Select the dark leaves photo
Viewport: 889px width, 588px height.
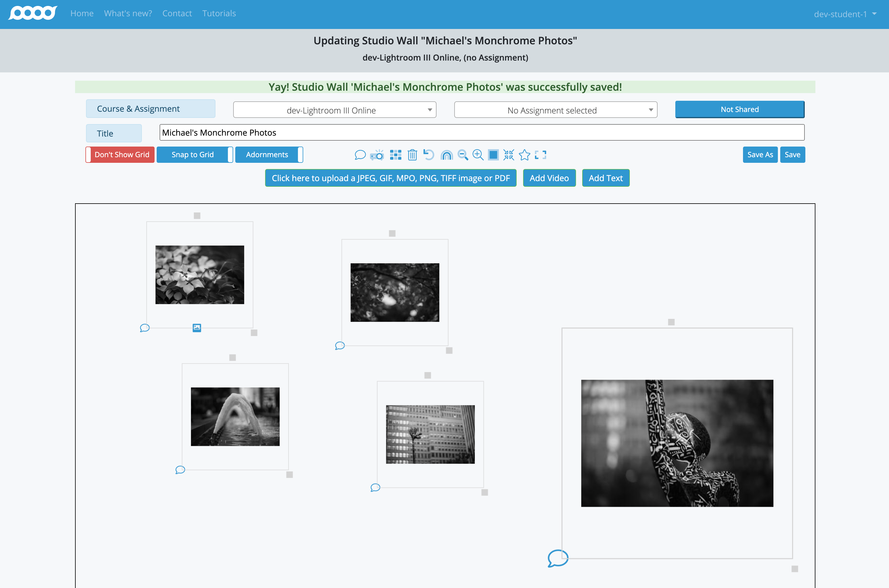395,293
